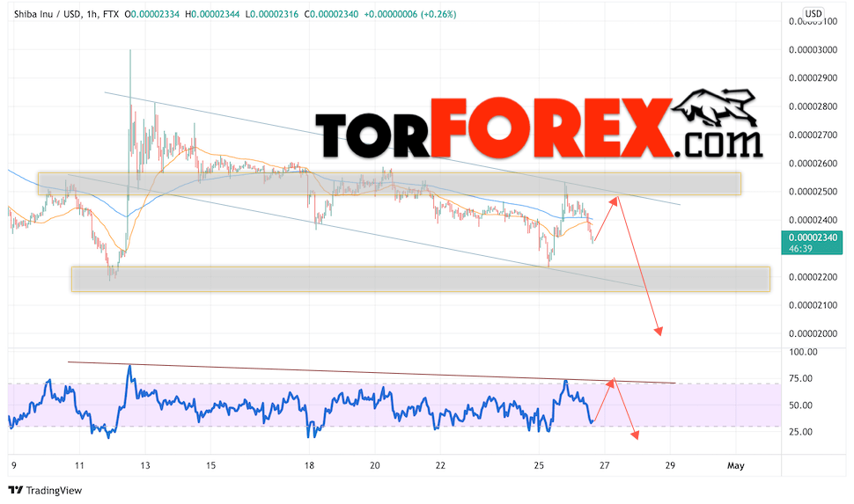
Task: Click the 0.00002000 price axis label
Action: [x=813, y=333]
